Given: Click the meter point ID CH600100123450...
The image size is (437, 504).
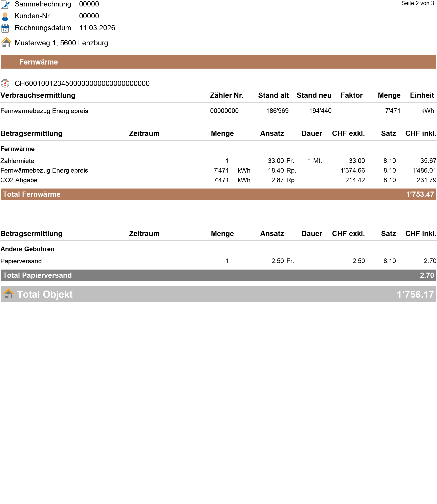Looking at the screenshot, I should [82, 83].
